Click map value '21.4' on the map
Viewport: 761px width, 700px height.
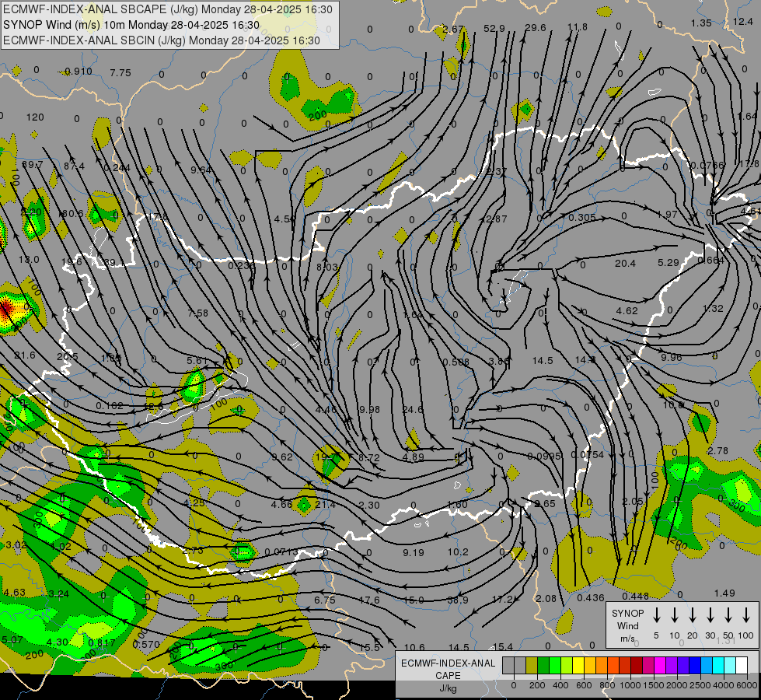coord(326,505)
